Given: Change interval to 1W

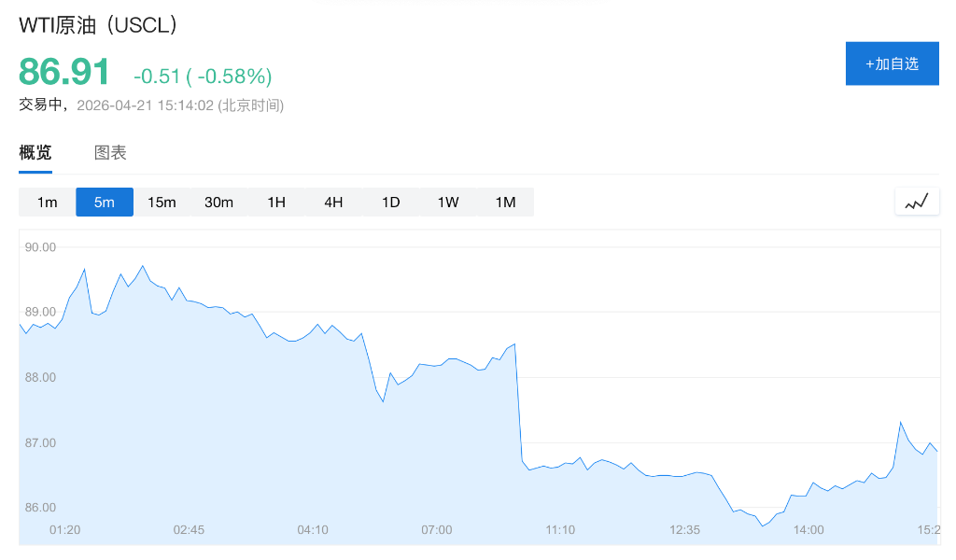Looking at the screenshot, I should (x=448, y=203).
